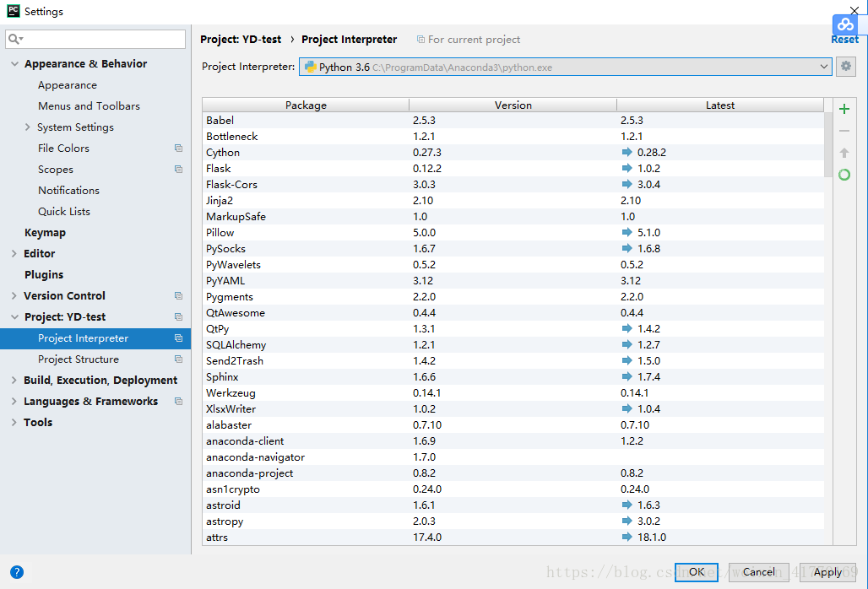Click version 1.6.9 of anaconda-client
The width and height of the screenshot is (868, 589).
(x=424, y=440)
